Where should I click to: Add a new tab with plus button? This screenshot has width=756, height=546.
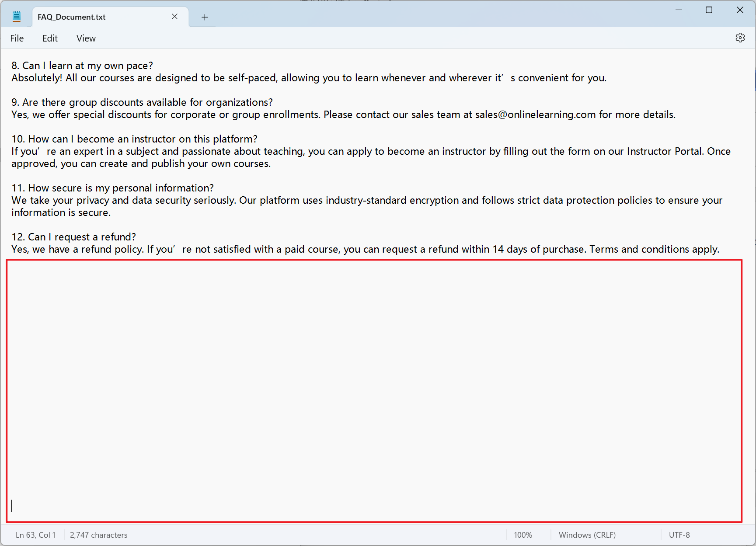coord(205,17)
